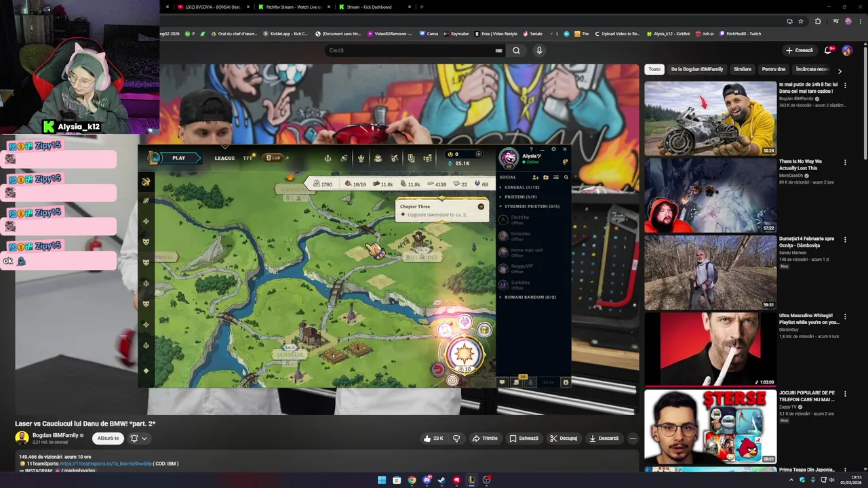Open the LEAGUE tab in the client
This screenshot has height=488, width=868.
pyautogui.click(x=224, y=158)
